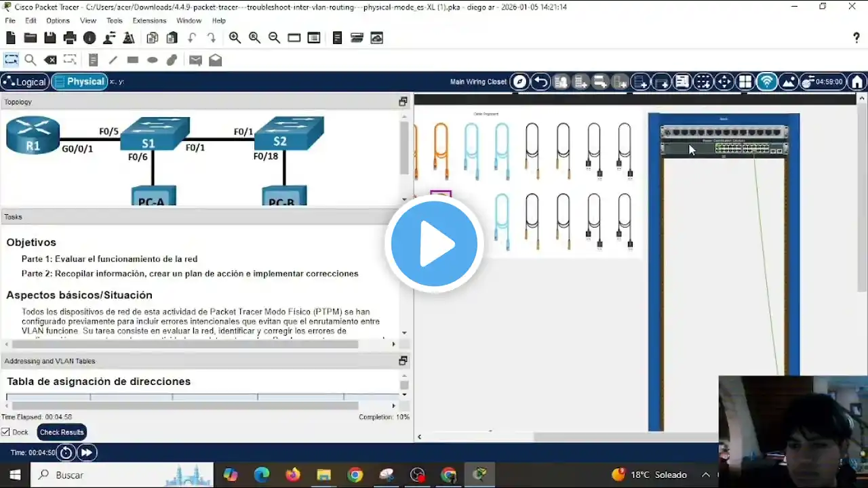Toggle the Dock checkbox
Image resolution: width=868 pixels, height=488 pixels.
(5, 432)
